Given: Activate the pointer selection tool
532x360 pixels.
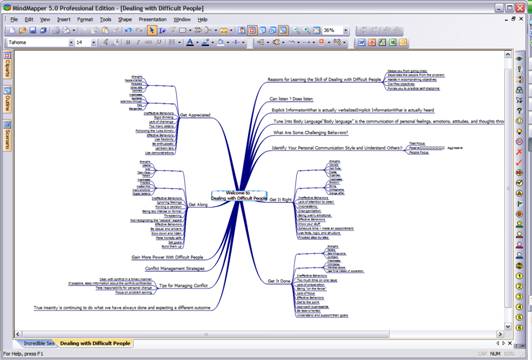Looking at the screenshot, I should click(152, 31).
